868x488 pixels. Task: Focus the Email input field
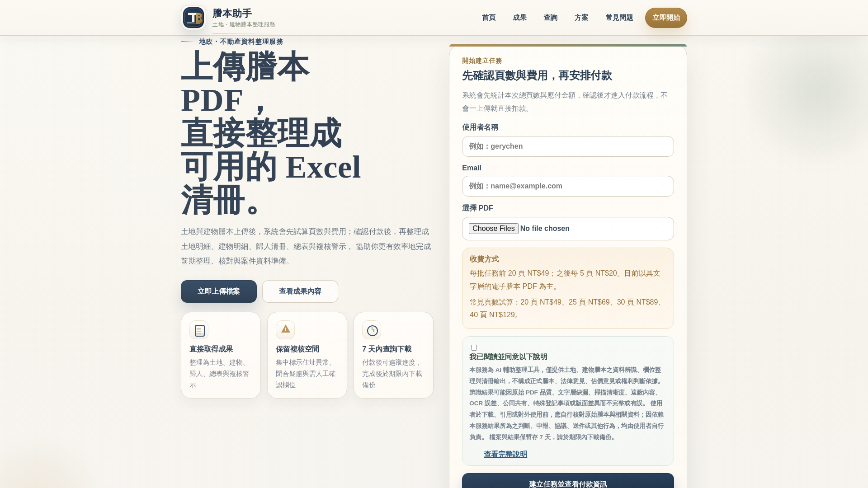click(x=568, y=186)
